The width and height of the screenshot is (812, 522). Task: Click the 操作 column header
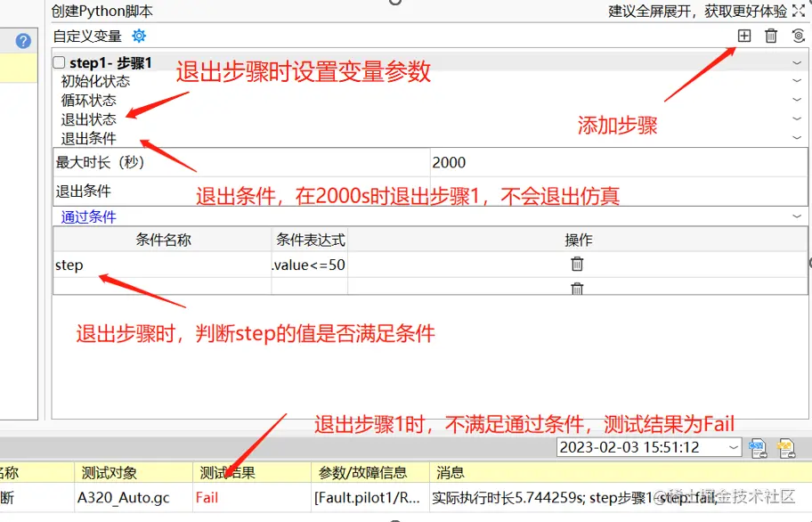pos(578,240)
